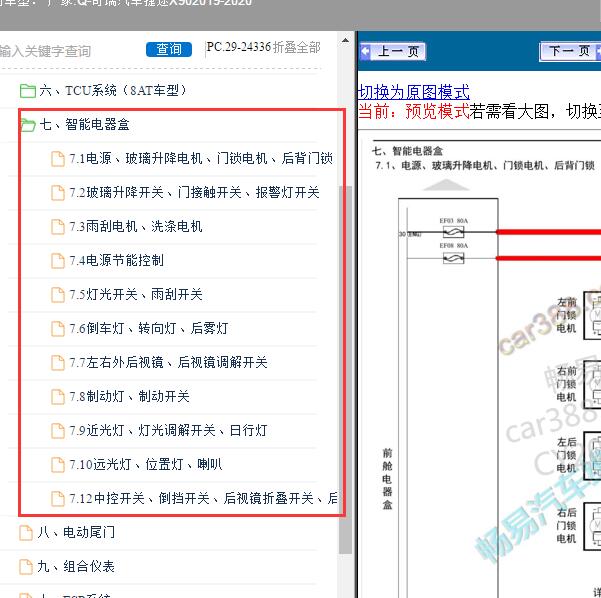The height and width of the screenshot is (598, 601).
Task: Open 7.3雨刮电机、洗涤电机 diagram
Action: tap(136, 227)
